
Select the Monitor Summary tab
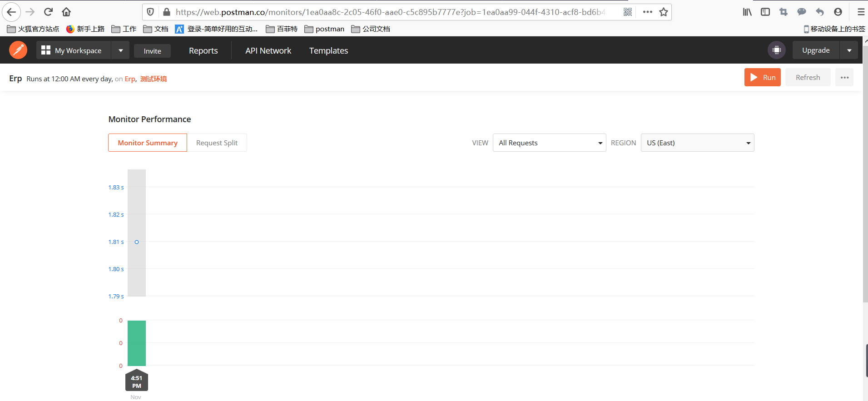tap(148, 143)
